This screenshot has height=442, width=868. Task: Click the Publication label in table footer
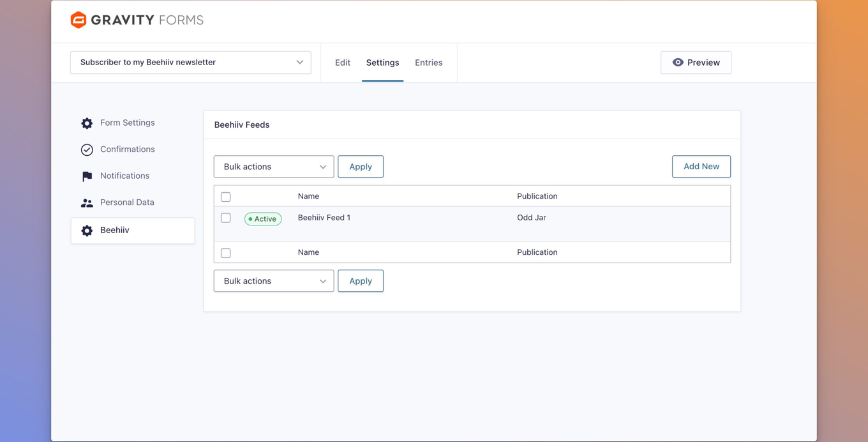coord(537,252)
